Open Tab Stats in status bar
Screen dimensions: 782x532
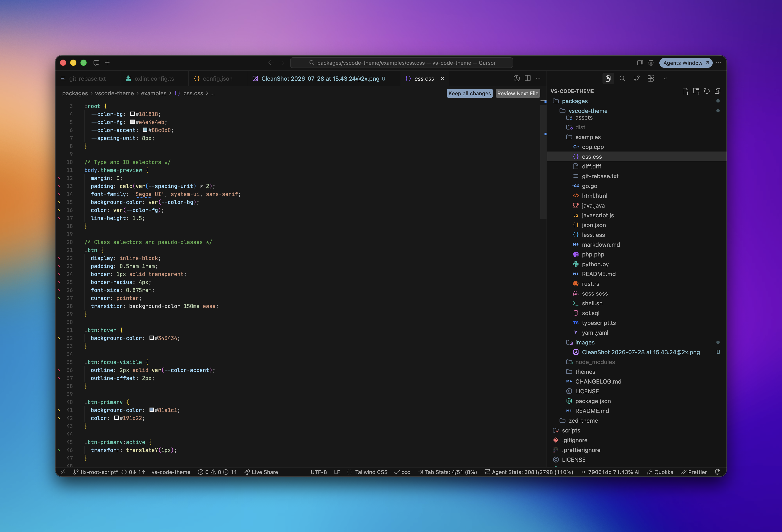tap(447, 472)
